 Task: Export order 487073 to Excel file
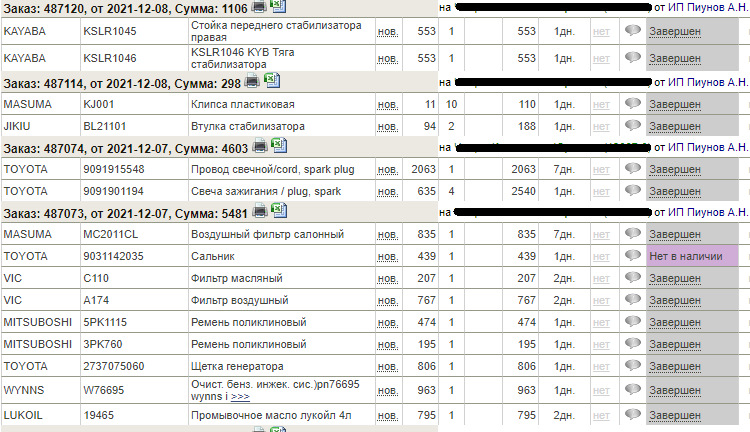pyautogui.click(x=279, y=210)
